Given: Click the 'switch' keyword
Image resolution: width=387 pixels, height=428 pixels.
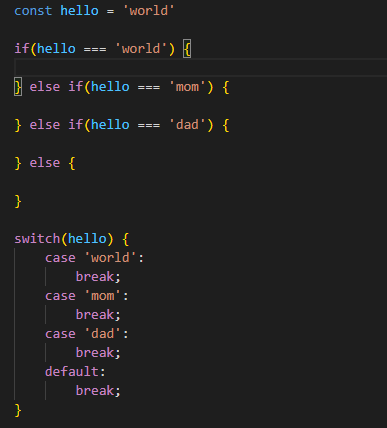Looking at the screenshot, I should [37, 239].
